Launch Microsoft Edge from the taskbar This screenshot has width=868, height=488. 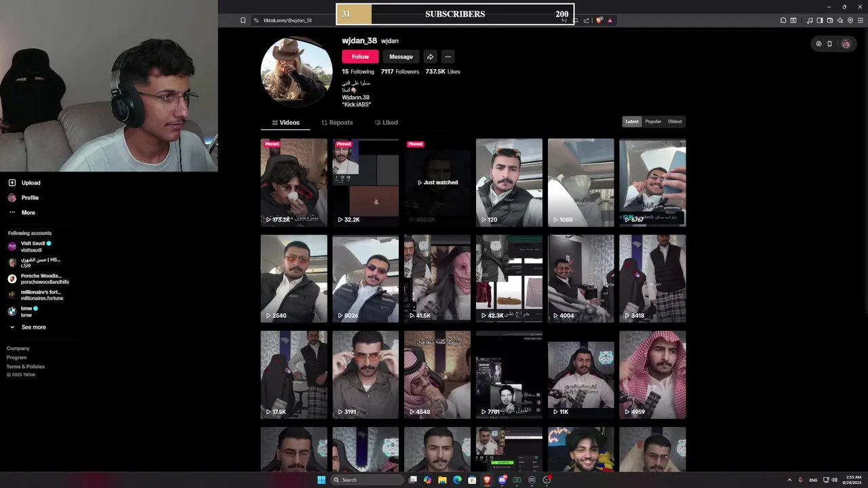(x=457, y=480)
